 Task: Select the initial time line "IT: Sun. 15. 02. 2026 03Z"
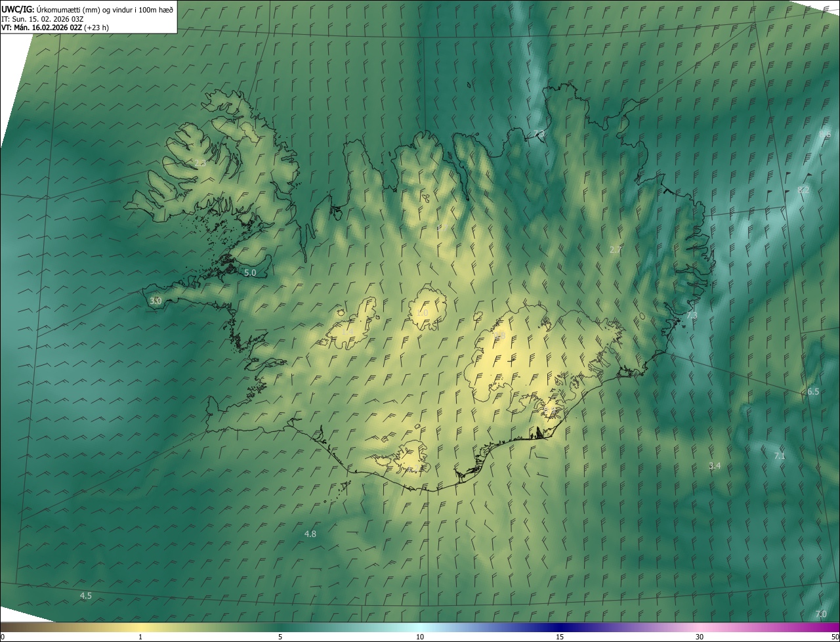(42, 18)
